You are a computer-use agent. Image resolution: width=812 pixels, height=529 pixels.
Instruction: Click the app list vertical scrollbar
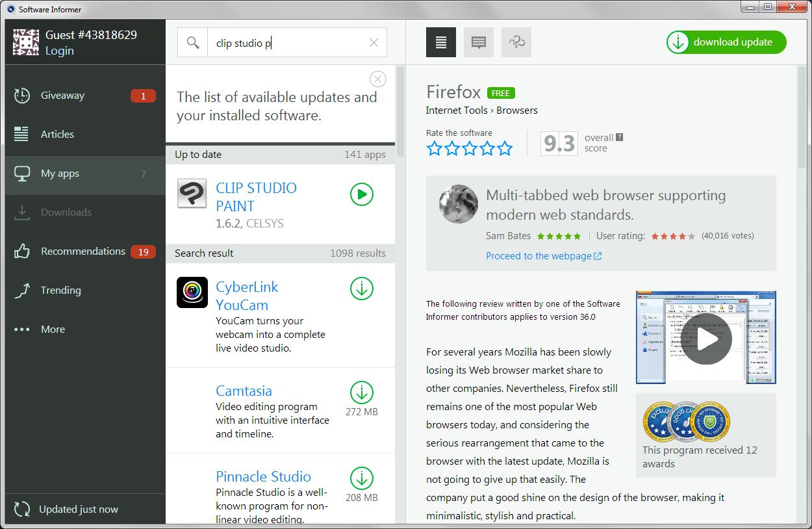tap(400, 110)
